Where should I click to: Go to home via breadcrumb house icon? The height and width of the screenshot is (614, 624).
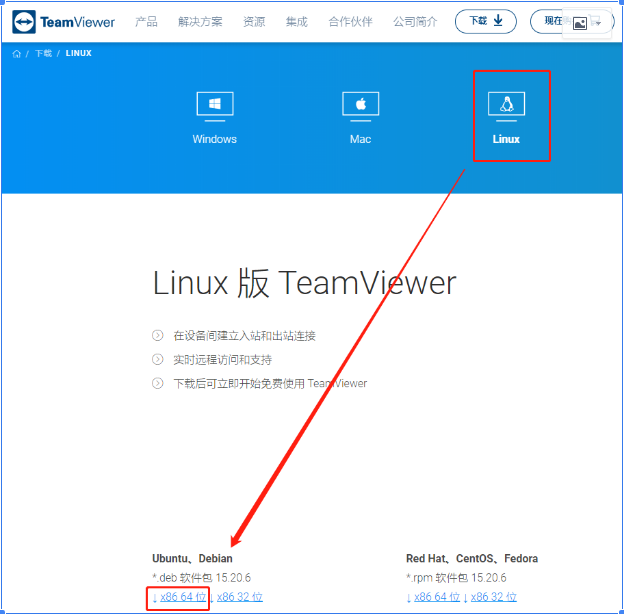point(16,54)
